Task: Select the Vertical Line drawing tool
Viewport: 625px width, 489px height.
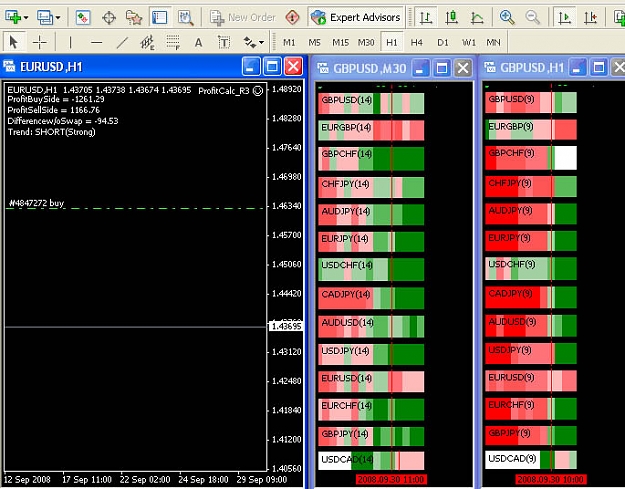Action: 70,42
